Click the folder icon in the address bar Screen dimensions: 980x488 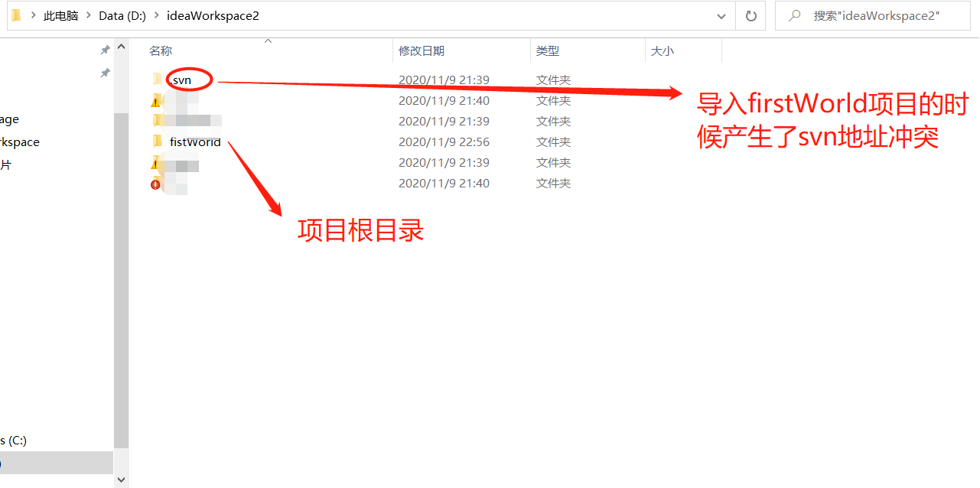coord(17,15)
